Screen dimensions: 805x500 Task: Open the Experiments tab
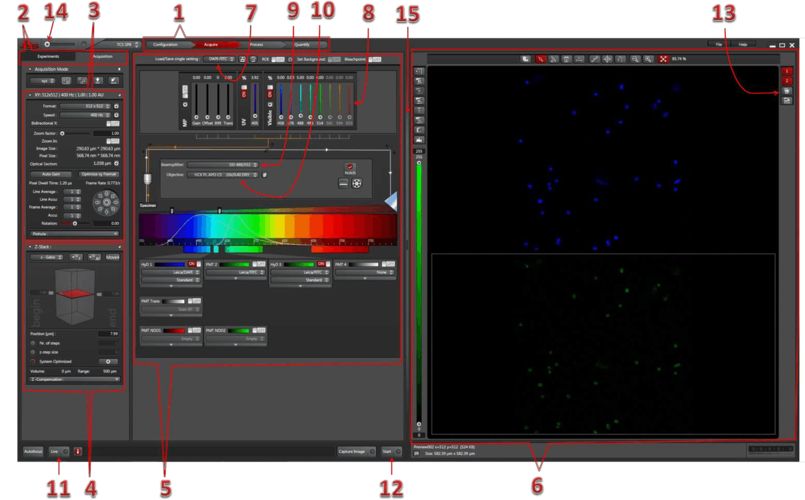[x=43, y=56]
